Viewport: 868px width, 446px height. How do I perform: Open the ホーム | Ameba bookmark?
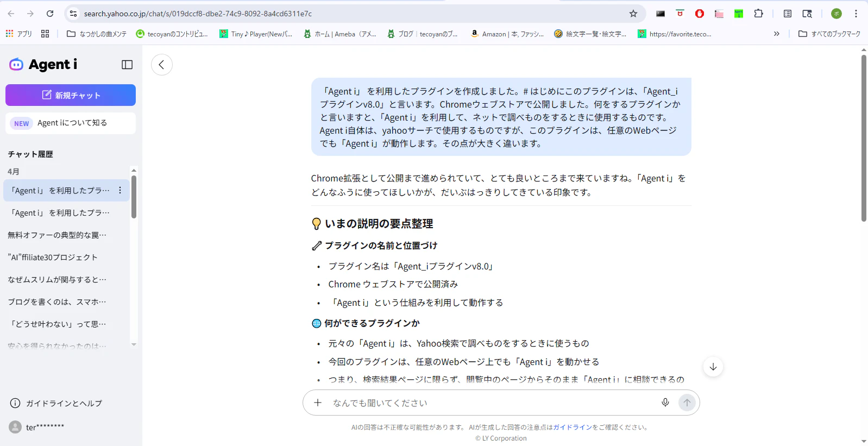(339, 34)
